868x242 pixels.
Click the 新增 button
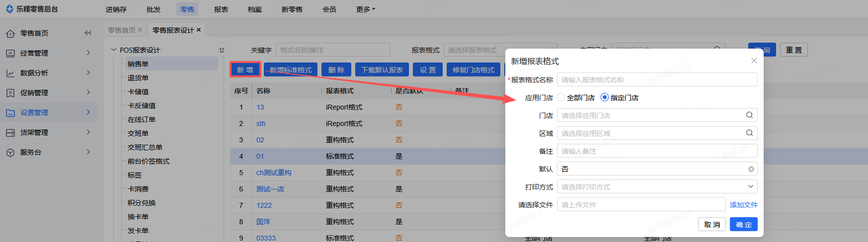click(245, 69)
